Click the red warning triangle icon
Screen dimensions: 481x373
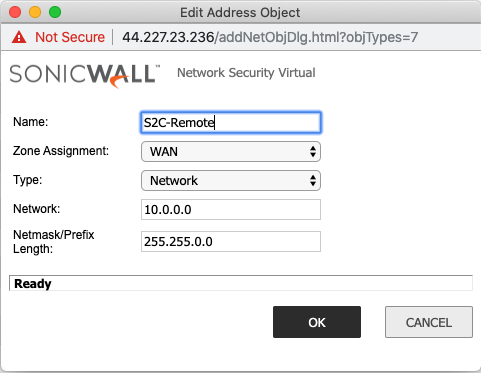(x=19, y=37)
